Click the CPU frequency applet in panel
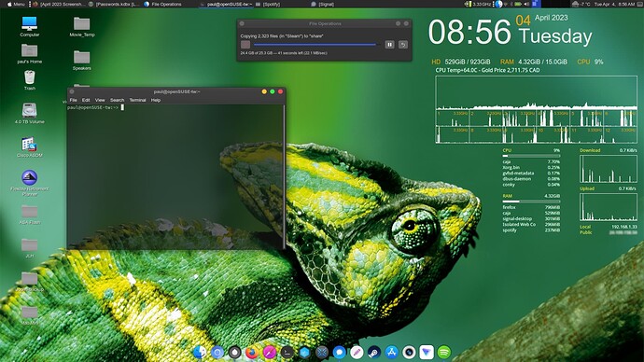The height and width of the screenshot is (362, 644). (478, 4)
